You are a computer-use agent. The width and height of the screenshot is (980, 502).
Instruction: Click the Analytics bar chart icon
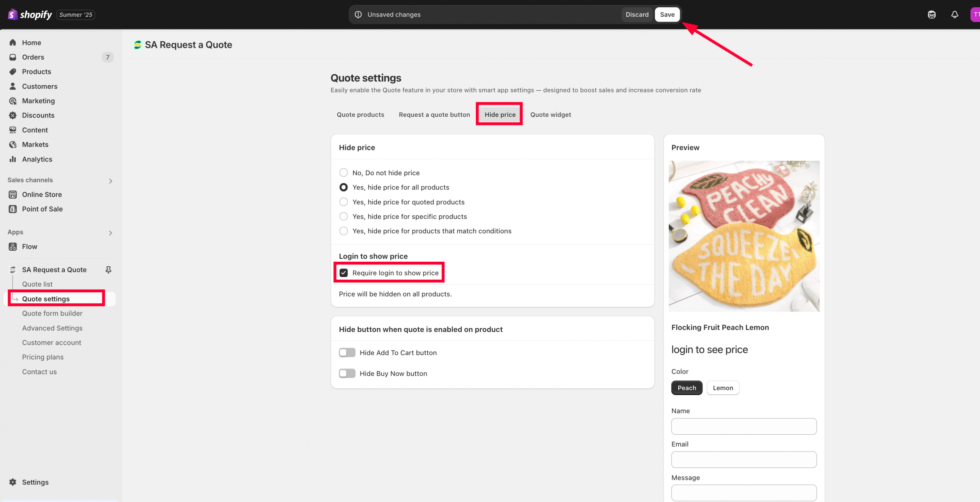click(13, 159)
